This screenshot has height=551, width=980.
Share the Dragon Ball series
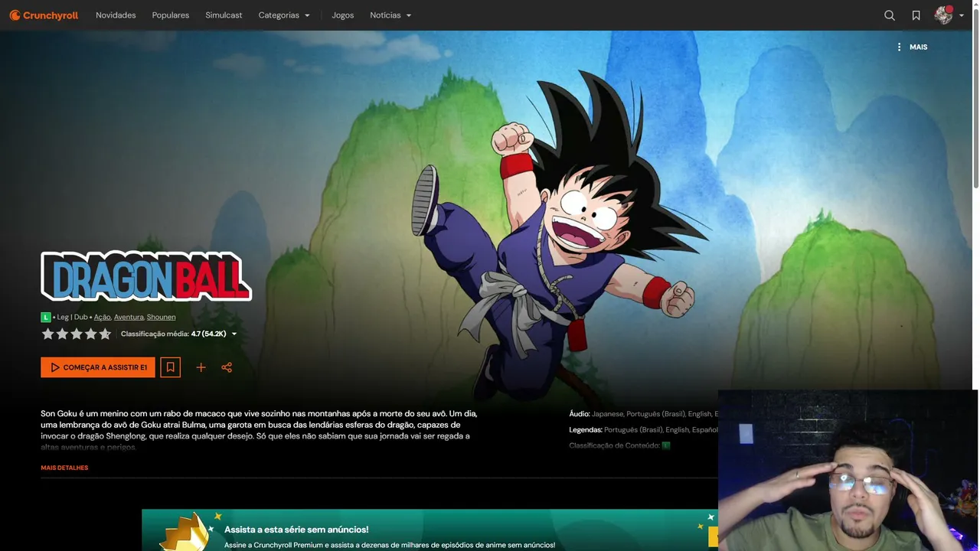(227, 367)
